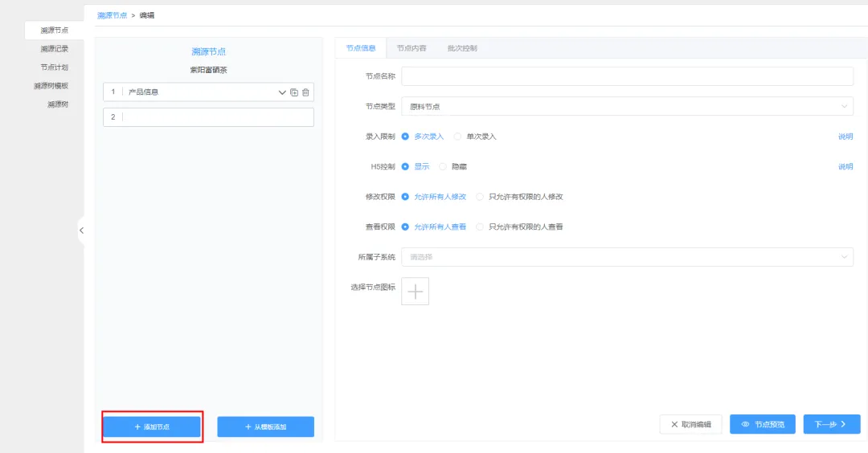This screenshot has width=868, height=453.
Task: Delete the 产品信息 node via trash icon
Action: pyautogui.click(x=305, y=92)
